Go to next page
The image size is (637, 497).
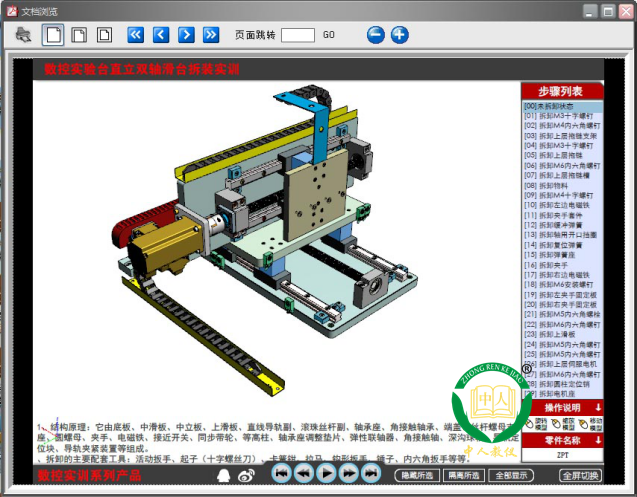coord(186,35)
